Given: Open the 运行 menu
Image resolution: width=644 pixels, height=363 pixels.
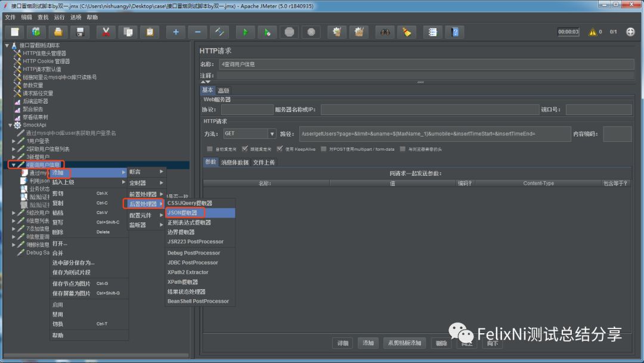Looking at the screenshot, I should (59, 17).
